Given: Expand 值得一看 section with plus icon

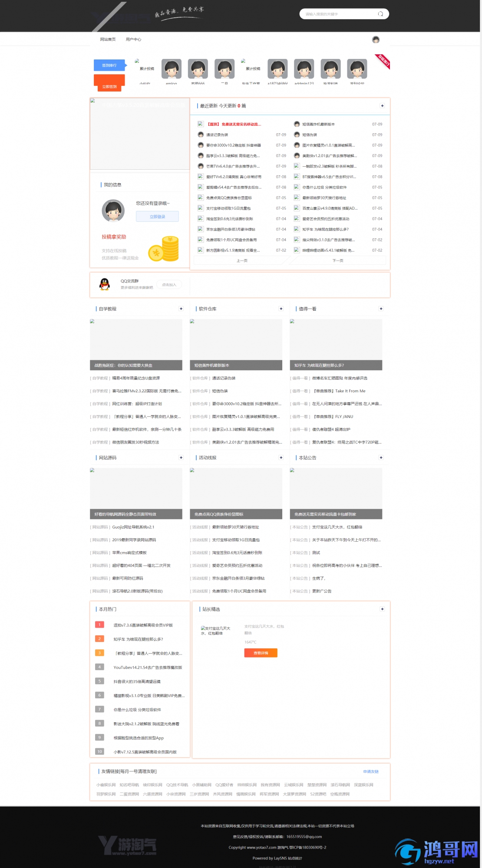Looking at the screenshot, I should pos(381,309).
